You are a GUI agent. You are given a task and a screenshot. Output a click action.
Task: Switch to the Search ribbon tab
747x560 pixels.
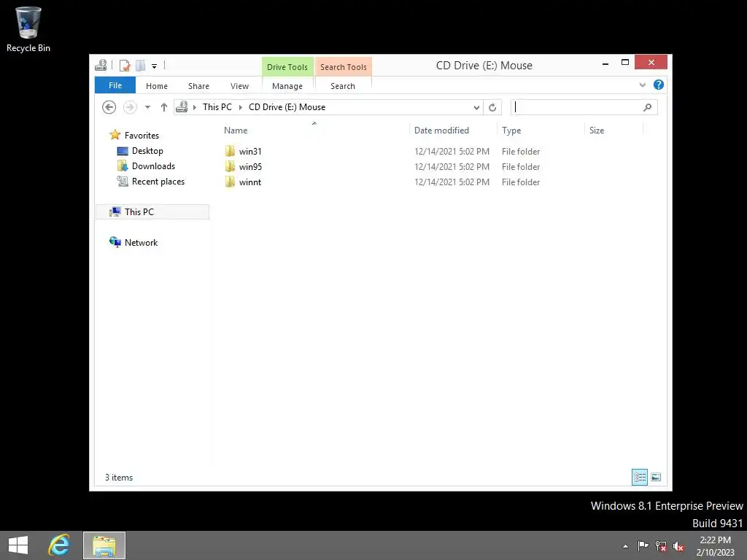[343, 86]
